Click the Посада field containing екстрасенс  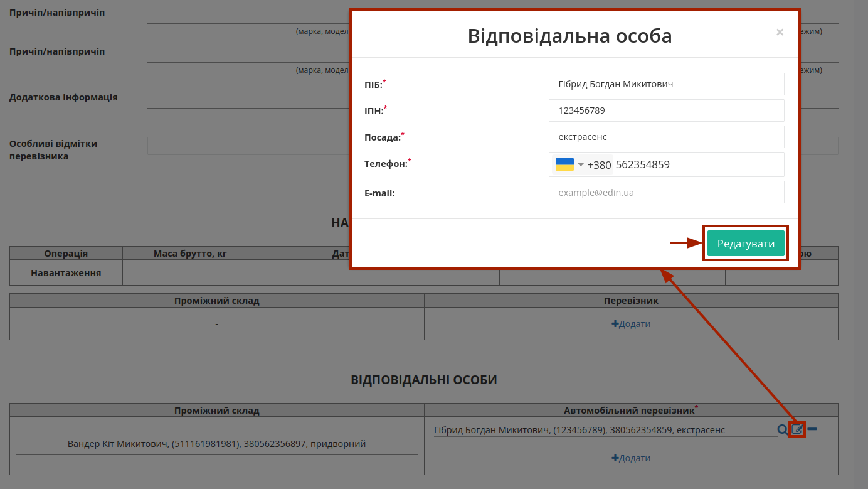pos(666,137)
